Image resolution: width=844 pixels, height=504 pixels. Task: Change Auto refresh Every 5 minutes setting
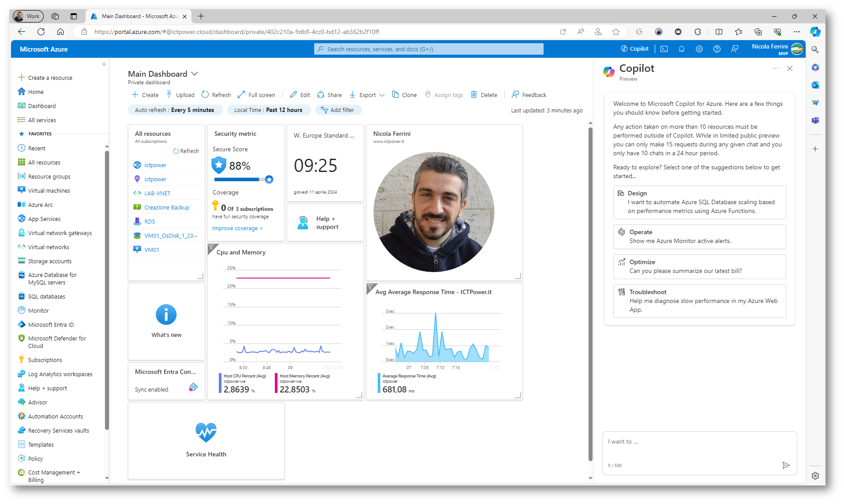(175, 110)
